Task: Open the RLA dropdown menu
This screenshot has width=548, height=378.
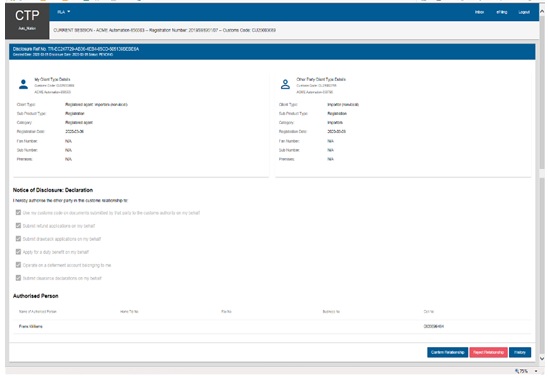Action: [64, 12]
